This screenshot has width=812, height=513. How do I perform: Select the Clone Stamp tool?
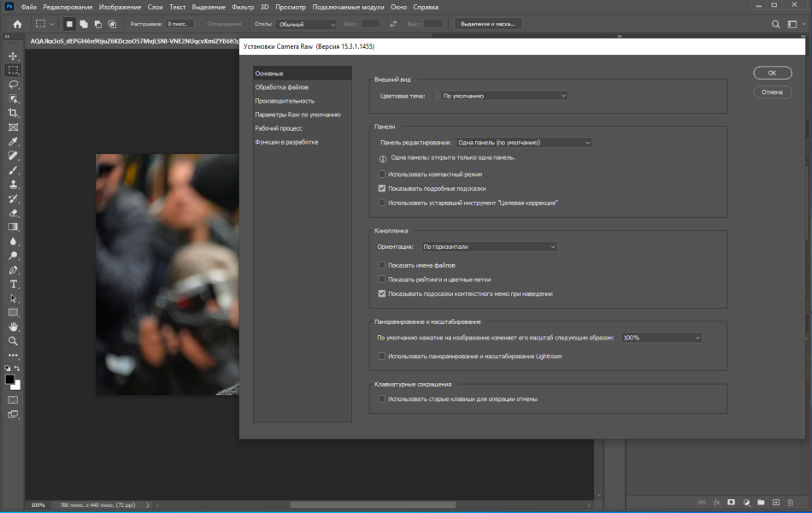(14, 184)
